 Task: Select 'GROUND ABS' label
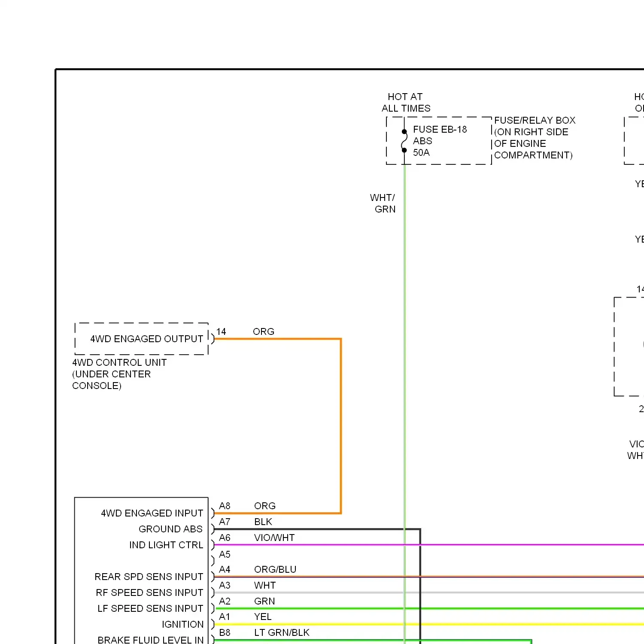click(x=170, y=529)
